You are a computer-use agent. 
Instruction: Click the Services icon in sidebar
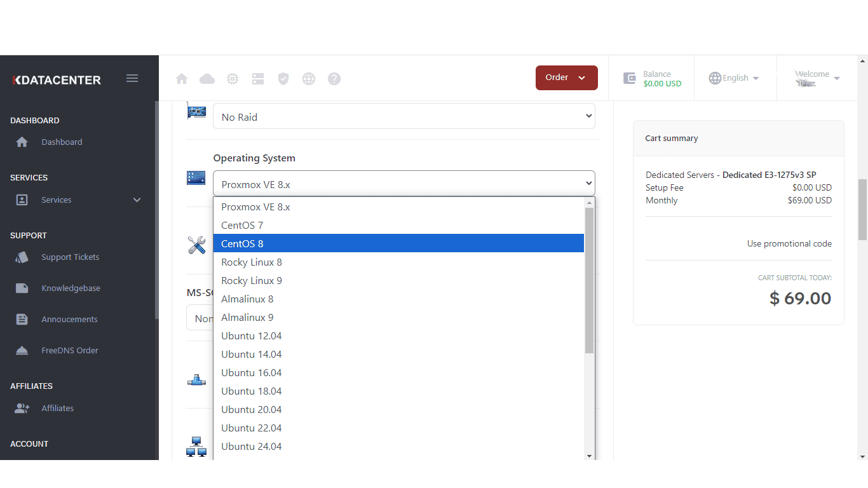click(22, 200)
